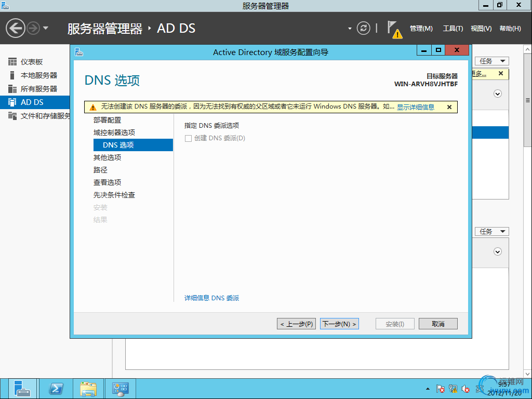Click the wizard title bar icon
Viewport: 532px width, 399px height.
click(79, 52)
